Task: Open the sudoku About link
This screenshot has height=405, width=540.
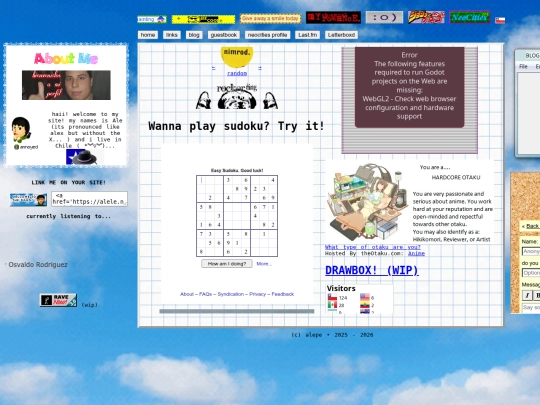Action: 187,294
